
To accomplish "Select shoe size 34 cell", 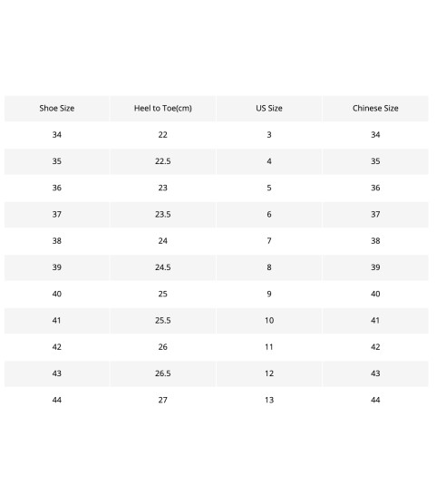I will click(57, 135).
